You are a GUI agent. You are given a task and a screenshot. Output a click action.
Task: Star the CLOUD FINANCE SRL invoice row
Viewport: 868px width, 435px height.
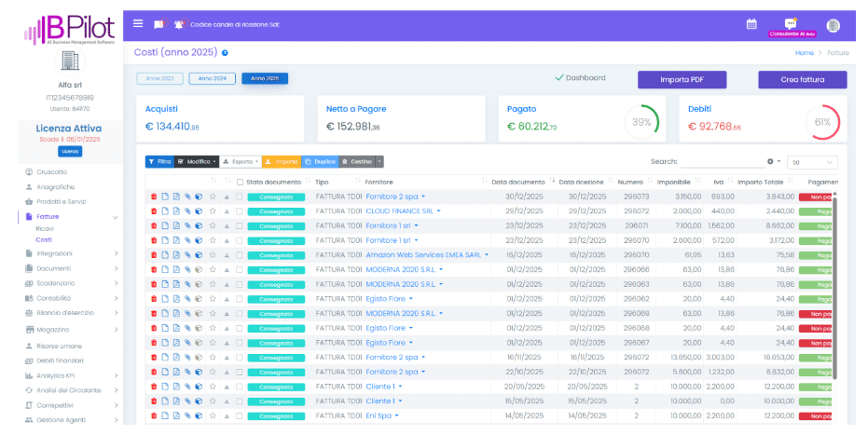(x=213, y=211)
